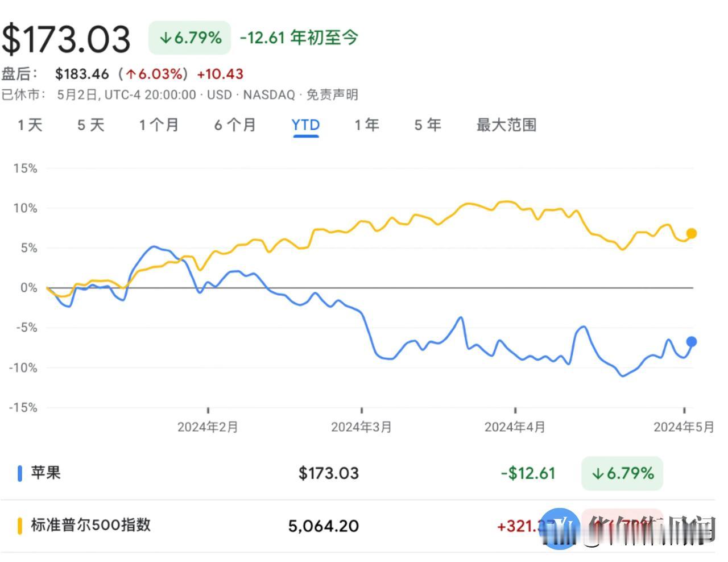Click the blue color bar beside 苹果
The width and height of the screenshot is (728, 562).
pos(20,473)
